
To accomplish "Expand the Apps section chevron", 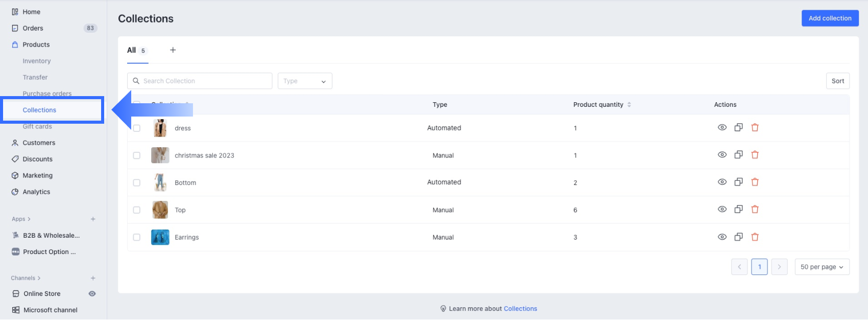I will 29,219.
